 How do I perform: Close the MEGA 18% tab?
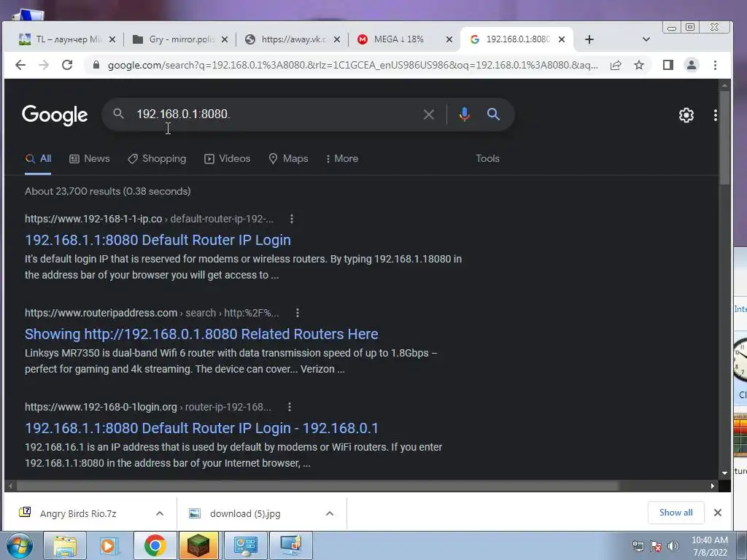click(449, 39)
